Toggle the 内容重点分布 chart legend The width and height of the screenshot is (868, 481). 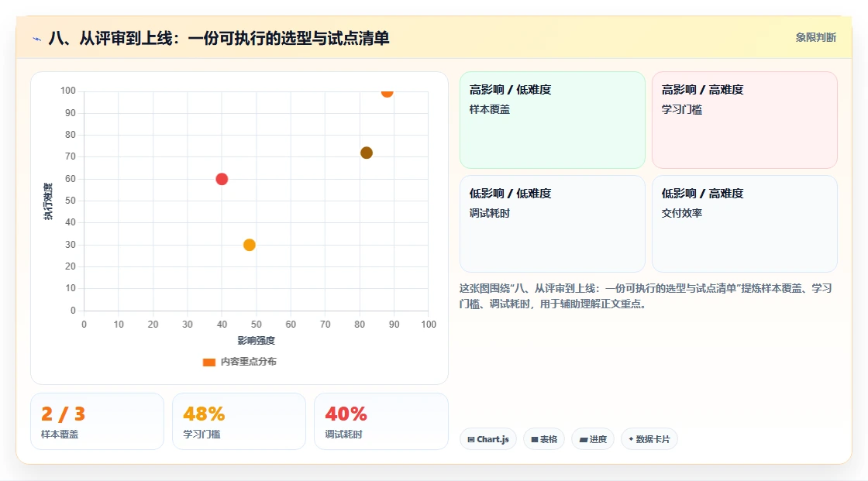pos(239,362)
